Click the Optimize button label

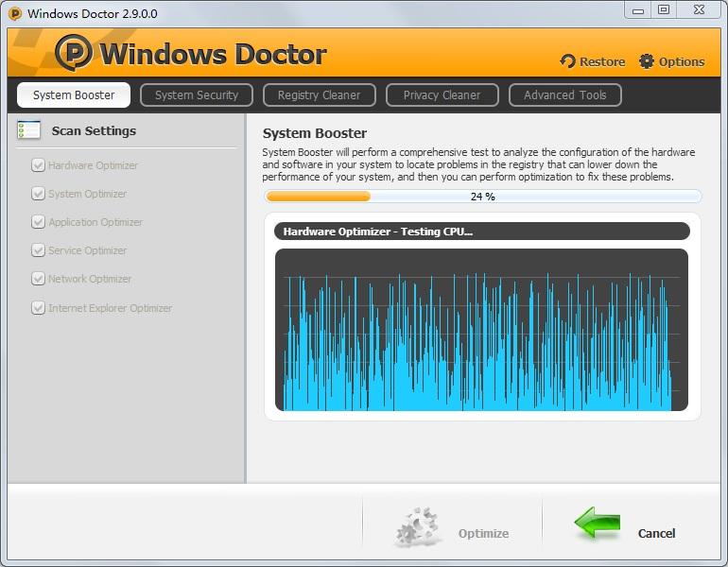click(483, 534)
